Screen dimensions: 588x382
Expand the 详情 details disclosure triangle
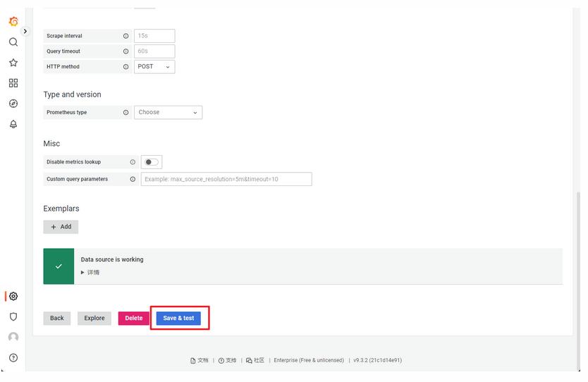[82, 273]
